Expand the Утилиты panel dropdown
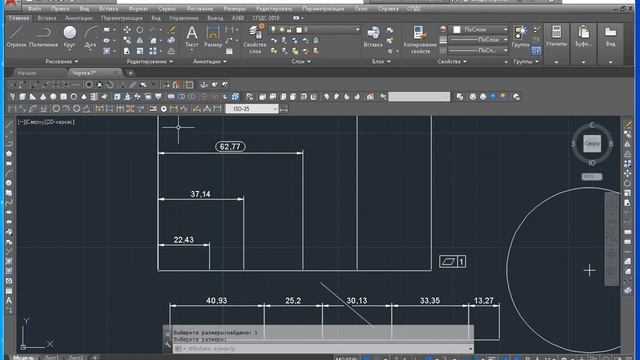This screenshot has width=640, height=360. point(556,62)
